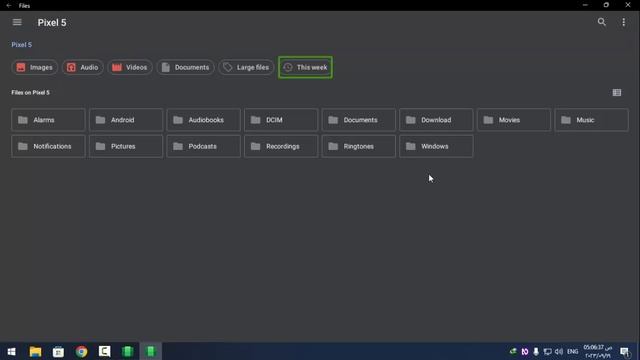
Task: Open the Camtasia taskbar icon
Action: click(x=104, y=351)
